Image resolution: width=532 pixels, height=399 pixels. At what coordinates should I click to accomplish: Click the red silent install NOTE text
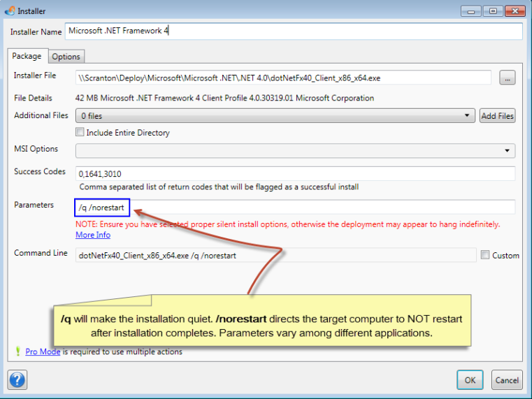(x=288, y=224)
